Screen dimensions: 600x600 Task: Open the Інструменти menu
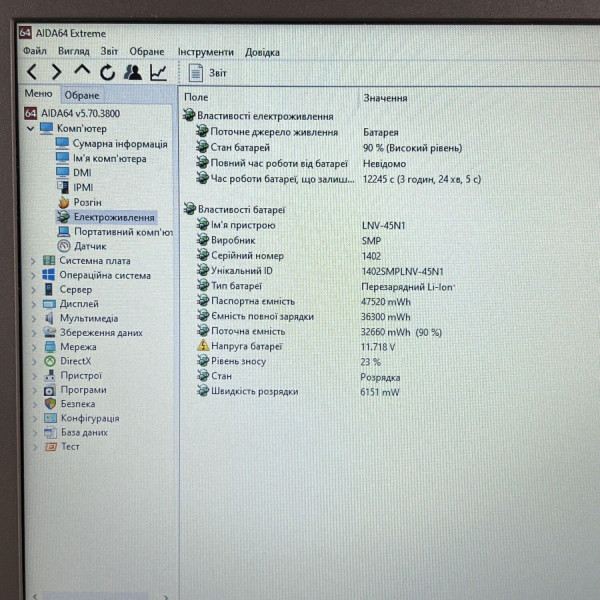point(205,52)
